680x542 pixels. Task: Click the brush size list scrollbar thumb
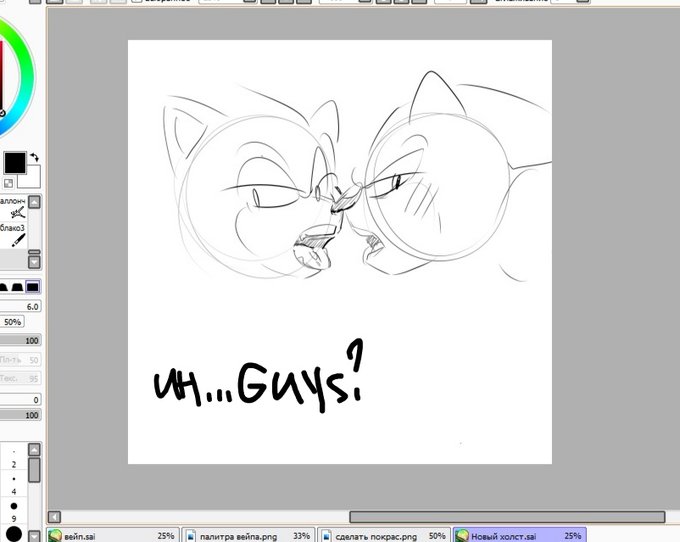pos(34,470)
